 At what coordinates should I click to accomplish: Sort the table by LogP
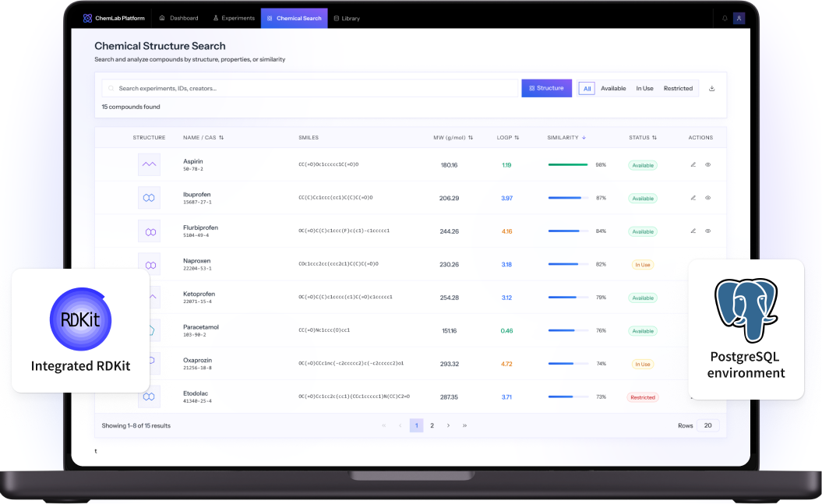point(508,138)
